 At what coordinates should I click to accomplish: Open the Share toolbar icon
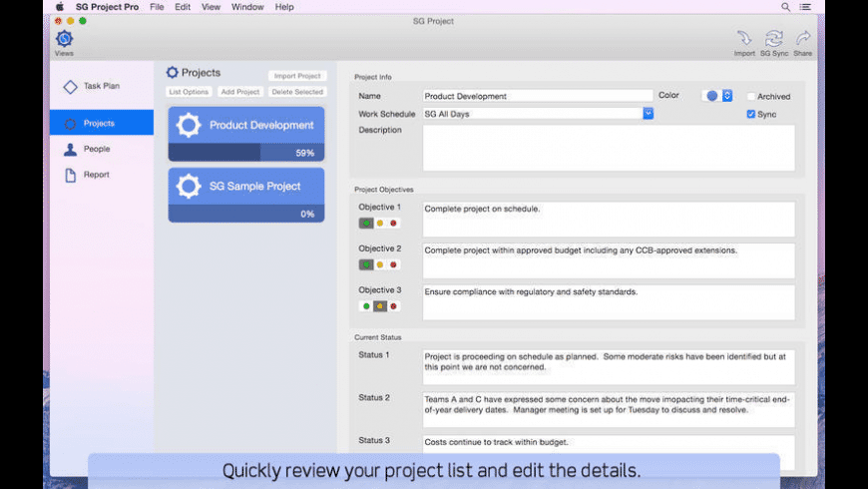click(x=803, y=38)
